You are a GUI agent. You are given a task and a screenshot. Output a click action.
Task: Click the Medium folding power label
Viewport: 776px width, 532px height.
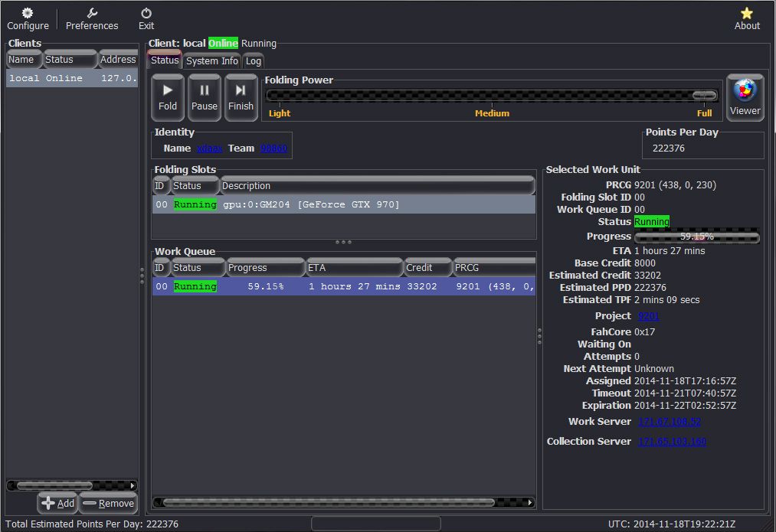tap(492, 113)
